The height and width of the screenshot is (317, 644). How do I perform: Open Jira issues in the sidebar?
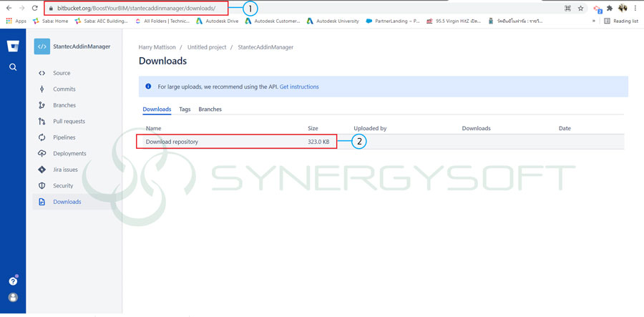click(x=65, y=170)
